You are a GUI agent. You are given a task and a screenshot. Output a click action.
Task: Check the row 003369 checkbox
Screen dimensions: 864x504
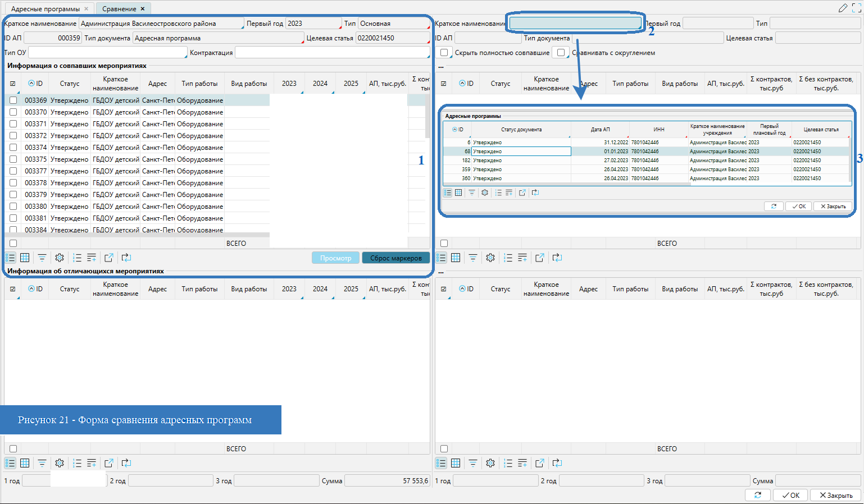point(13,100)
